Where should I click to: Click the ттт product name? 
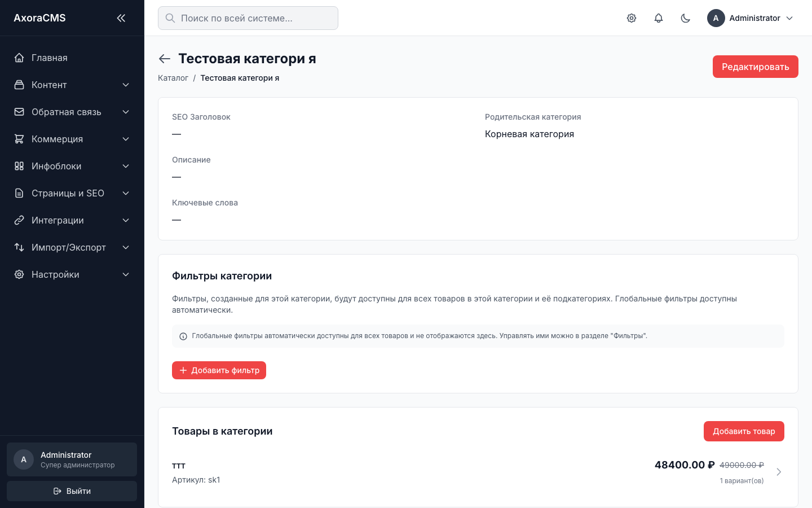pyautogui.click(x=179, y=466)
